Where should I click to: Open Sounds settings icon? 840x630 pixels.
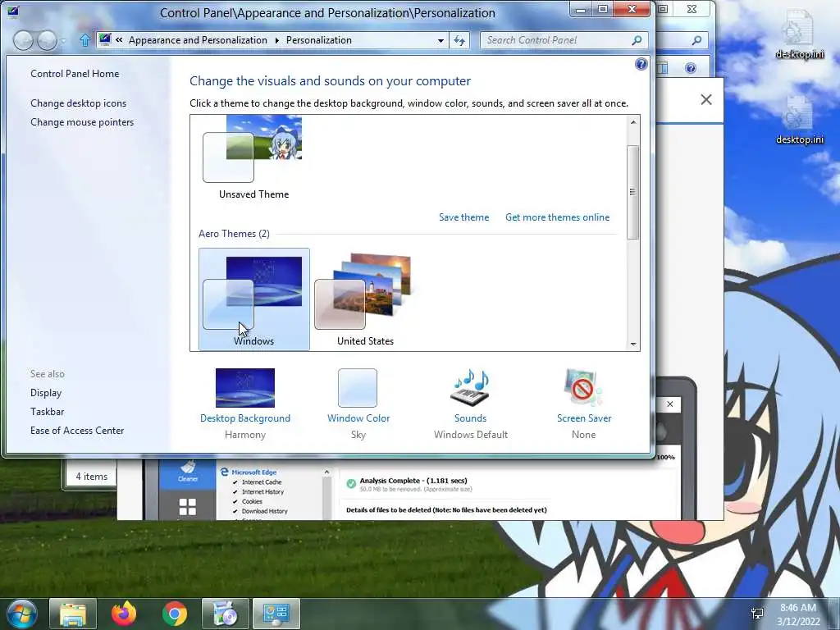click(470, 388)
